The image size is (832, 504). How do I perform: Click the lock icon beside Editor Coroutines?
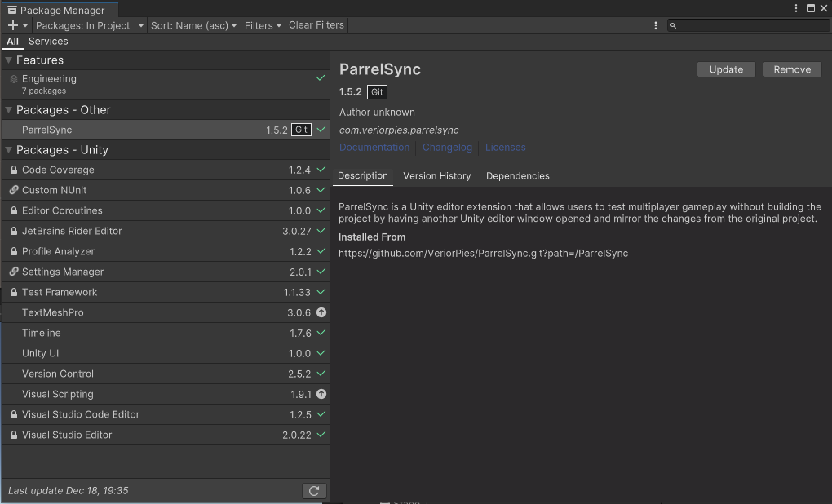tap(14, 210)
